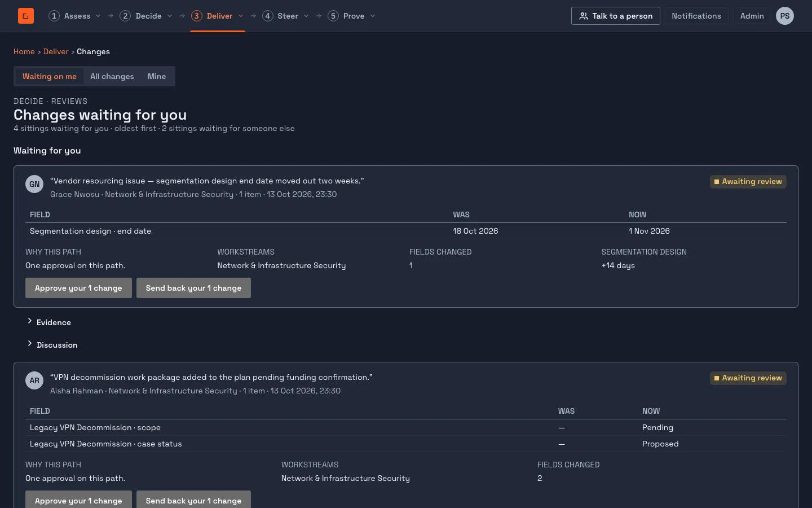This screenshot has width=812, height=508.
Task: Go to step 5 Prove
Action: (346, 16)
